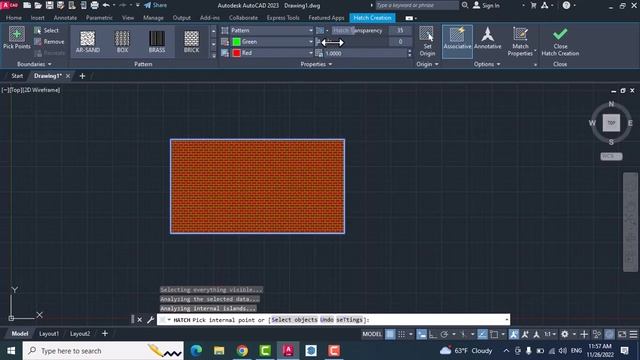
Task: Click the Undo arrow icon
Action: point(106,5)
